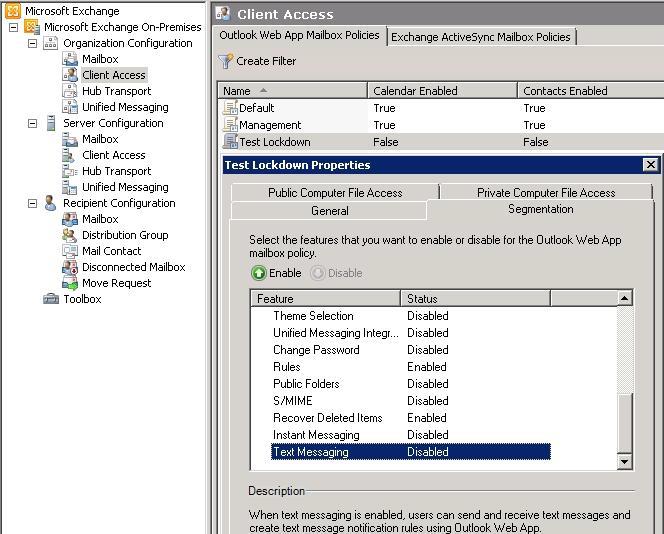Image resolution: width=664 pixels, height=534 pixels.
Task: Sort by the Name column header
Action: tap(293, 91)
